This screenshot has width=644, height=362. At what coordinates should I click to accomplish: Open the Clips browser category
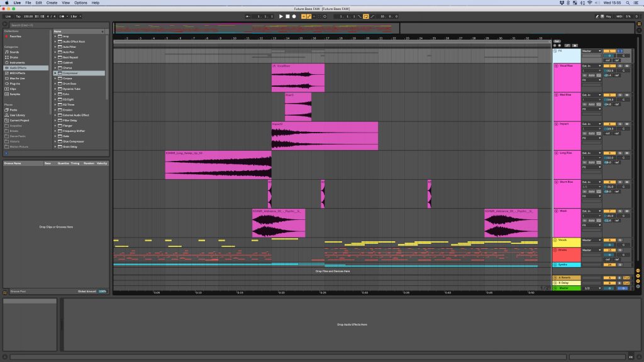coord(13,89)
